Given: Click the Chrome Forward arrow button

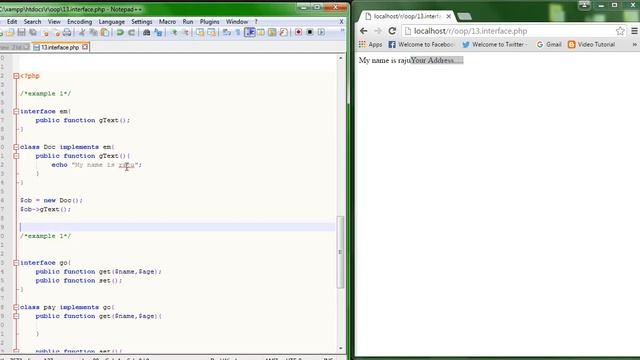Looking at the screenshot, I should (378, 31).
